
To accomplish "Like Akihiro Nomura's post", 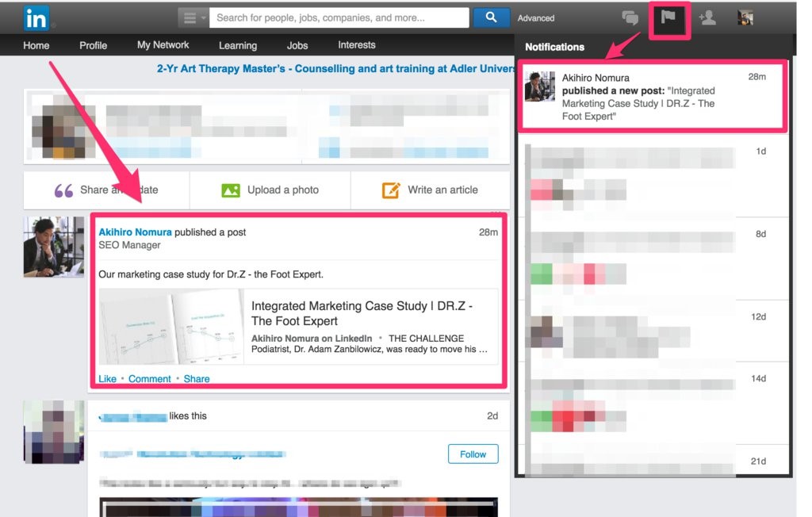I will click(107, 379).
